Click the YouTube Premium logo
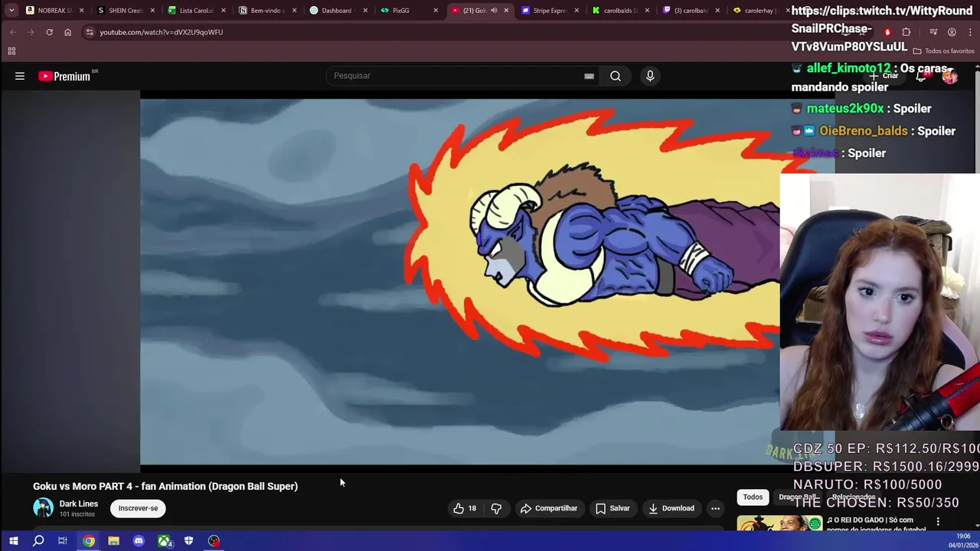 pyautogui.click(x=64, y=76)
